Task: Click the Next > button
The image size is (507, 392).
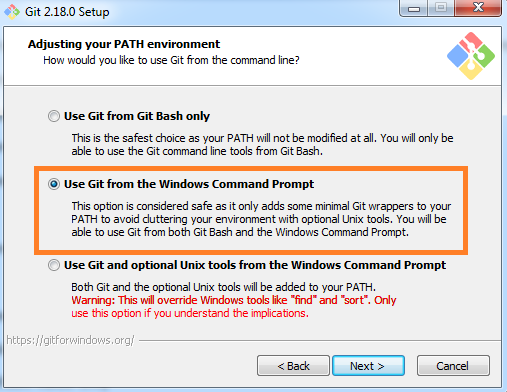Action: click(x=368, y=366)
